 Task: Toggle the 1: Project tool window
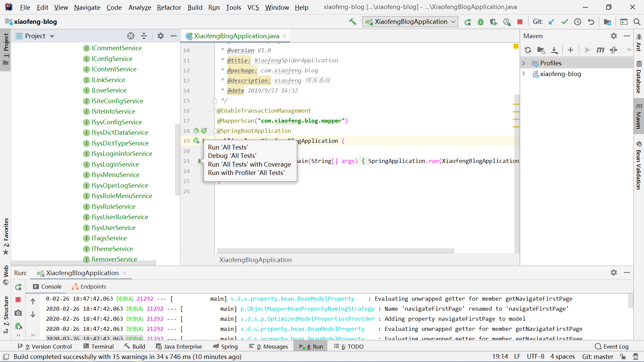(x=6, y=50)
